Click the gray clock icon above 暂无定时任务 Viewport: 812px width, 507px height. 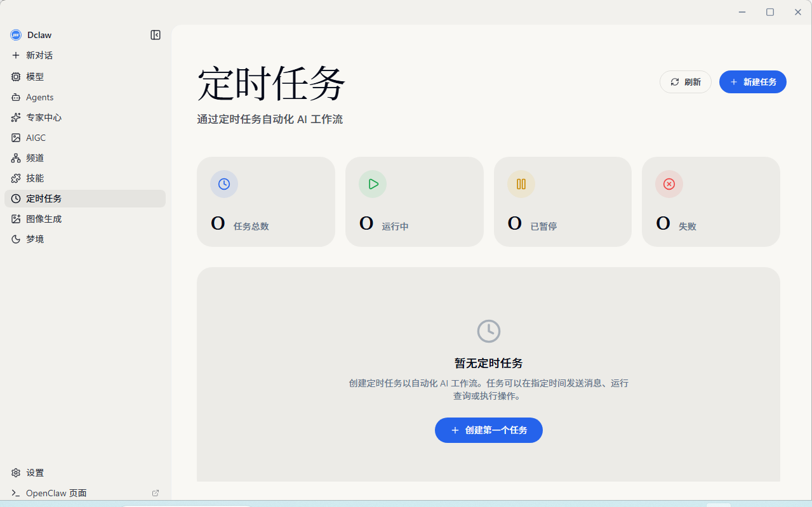[x=489, y=331]
